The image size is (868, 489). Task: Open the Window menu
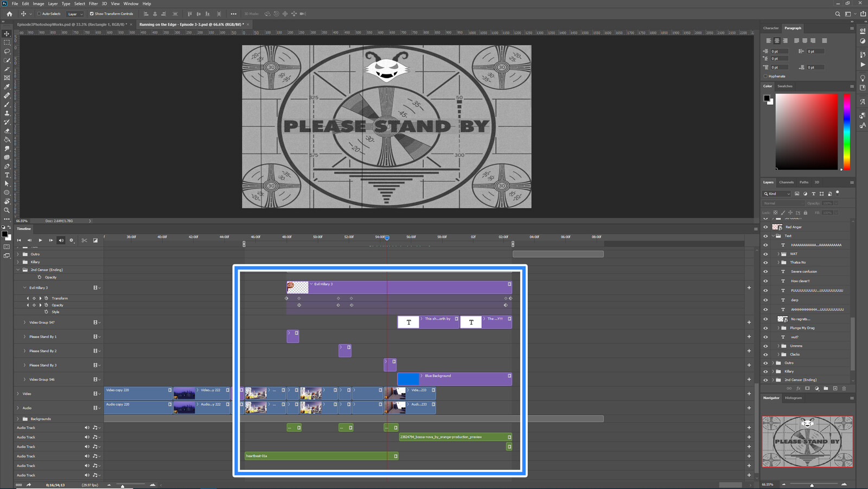[x=131, y=3]
